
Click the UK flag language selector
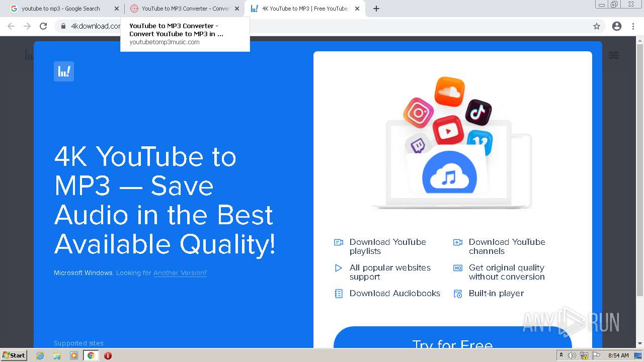[614, 55]
